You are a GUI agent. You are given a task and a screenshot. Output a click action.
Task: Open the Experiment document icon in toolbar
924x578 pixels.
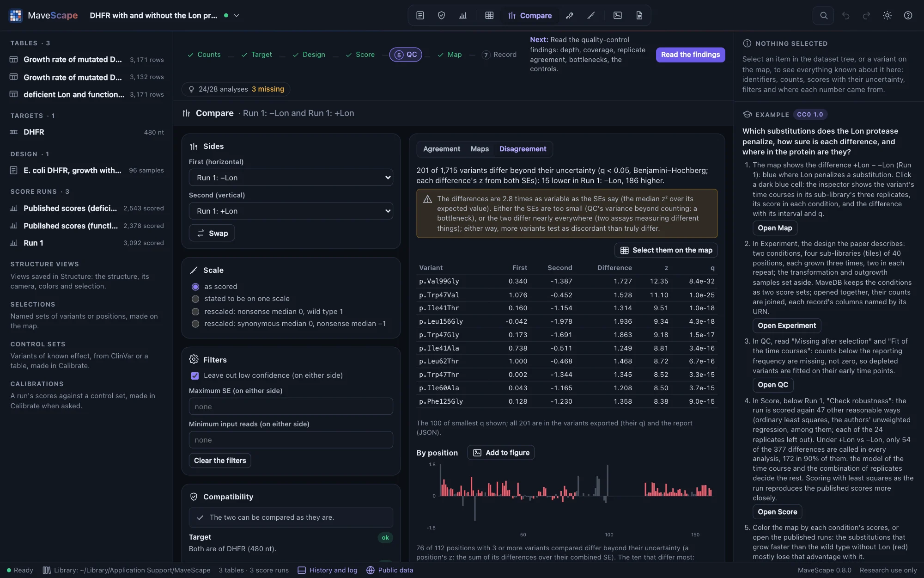420,15
